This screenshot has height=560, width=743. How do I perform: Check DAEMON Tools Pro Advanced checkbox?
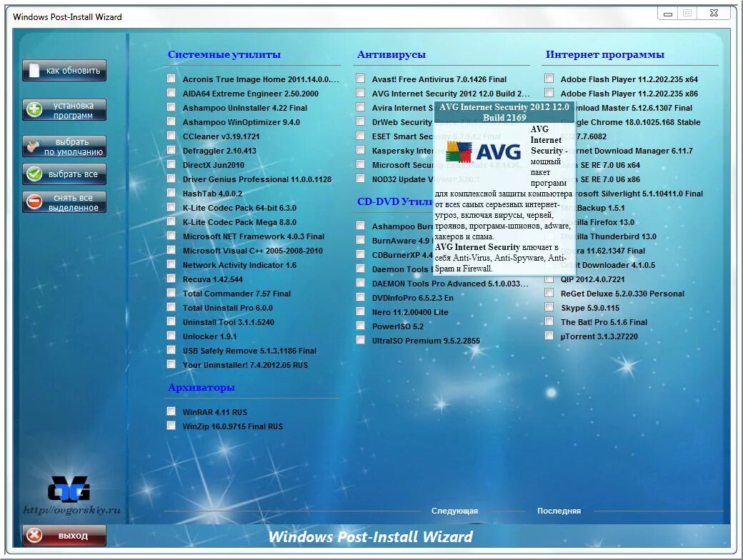(361, 282)
